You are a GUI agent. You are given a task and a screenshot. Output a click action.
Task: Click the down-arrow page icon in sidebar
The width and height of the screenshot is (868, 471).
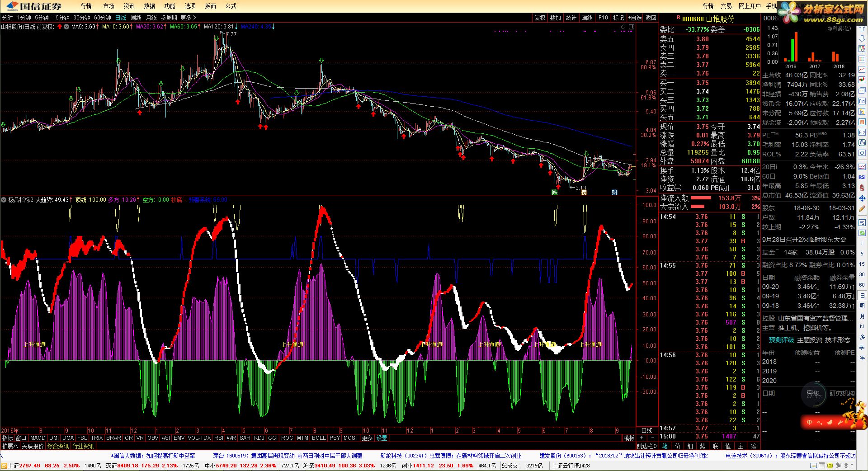(x=862, y=38)
